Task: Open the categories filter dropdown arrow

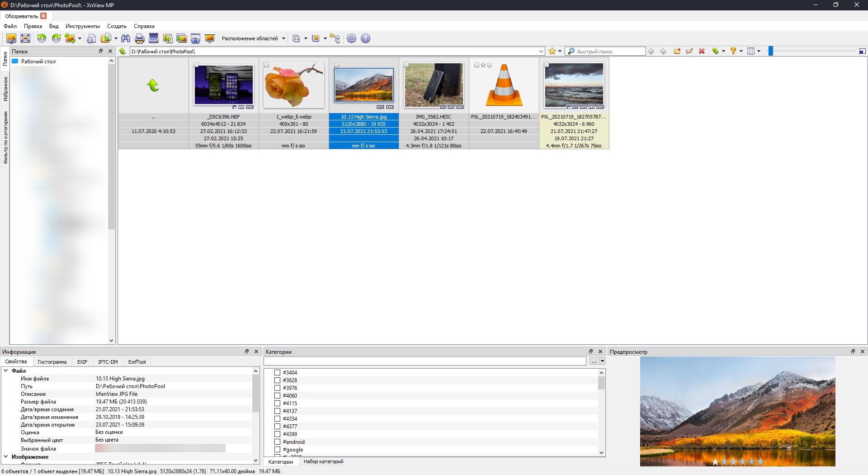Action: coord(602,361)
